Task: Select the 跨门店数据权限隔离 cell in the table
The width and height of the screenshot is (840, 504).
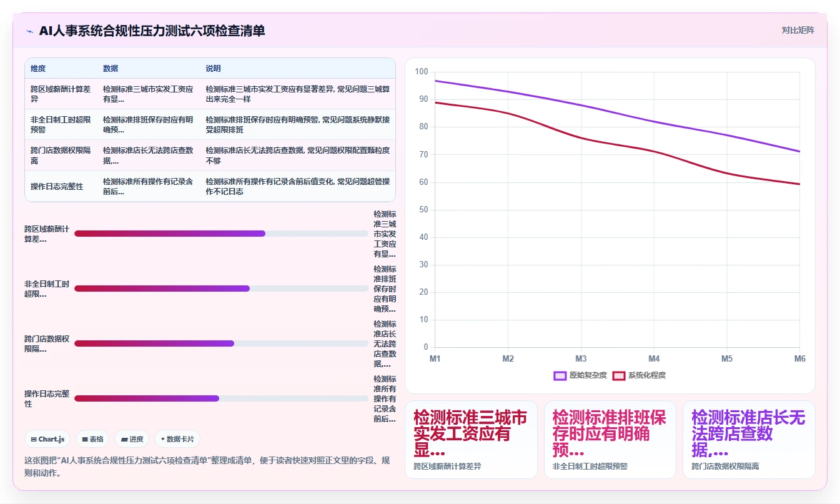Action: pos(61,156)
